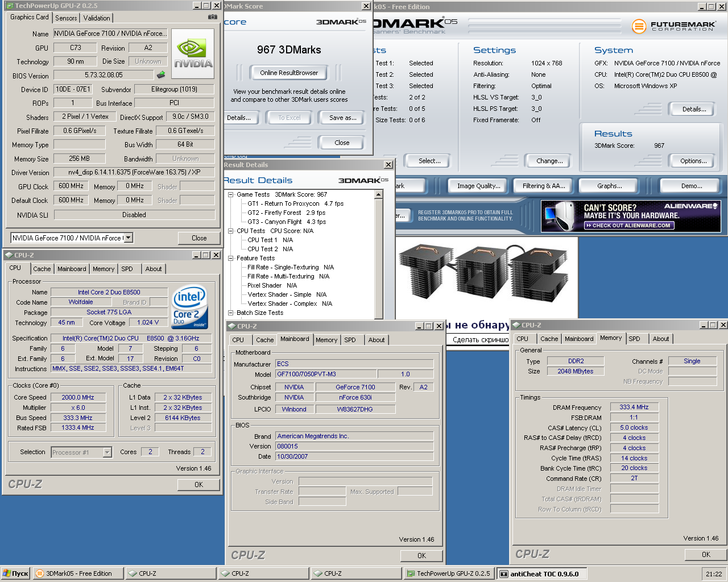The width and height of the screenshot is (728, 582).
Task: Click the Change... button under Settings
Action: [549, 161]
